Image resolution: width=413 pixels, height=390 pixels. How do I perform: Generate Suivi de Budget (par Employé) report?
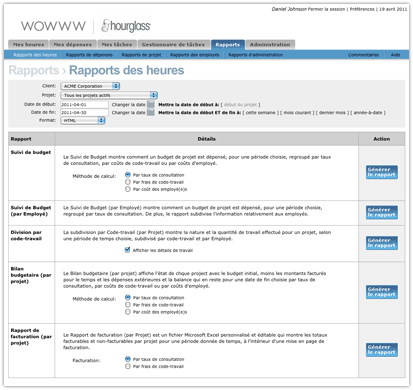[382, 212]
